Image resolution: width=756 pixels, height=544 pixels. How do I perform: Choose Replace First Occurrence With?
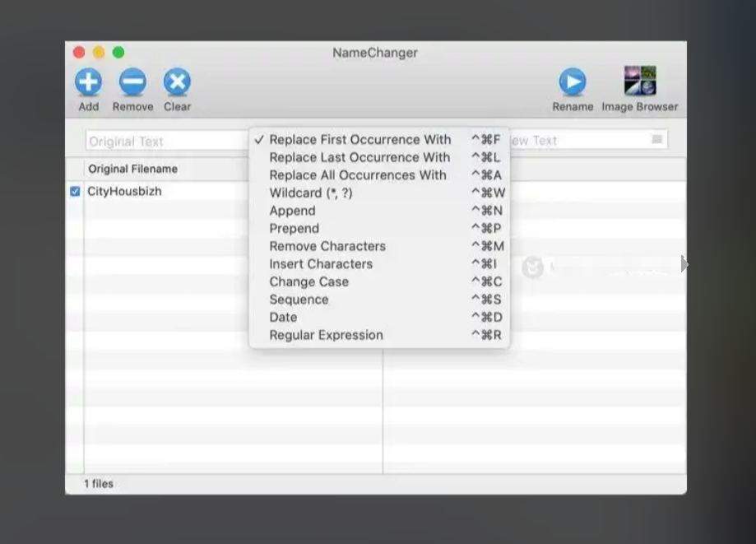(x=379, y=139)
